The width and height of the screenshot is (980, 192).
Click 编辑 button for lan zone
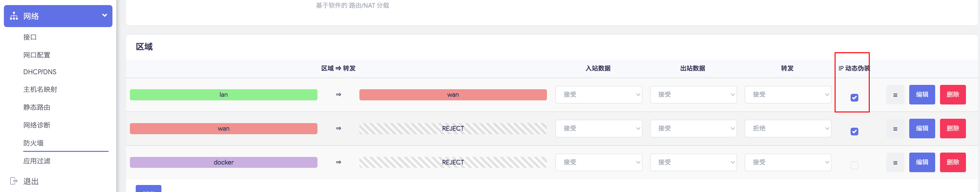[922, 95]
